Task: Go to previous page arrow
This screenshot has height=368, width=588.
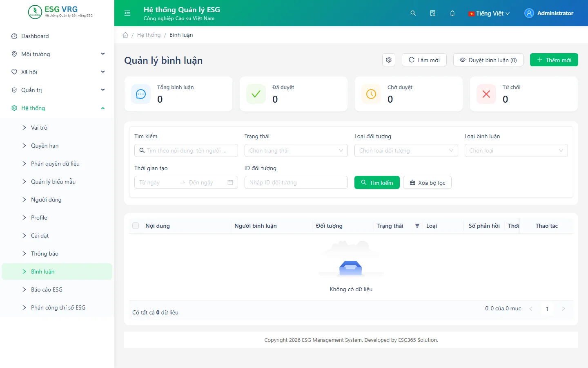Action: pos(531,309)
